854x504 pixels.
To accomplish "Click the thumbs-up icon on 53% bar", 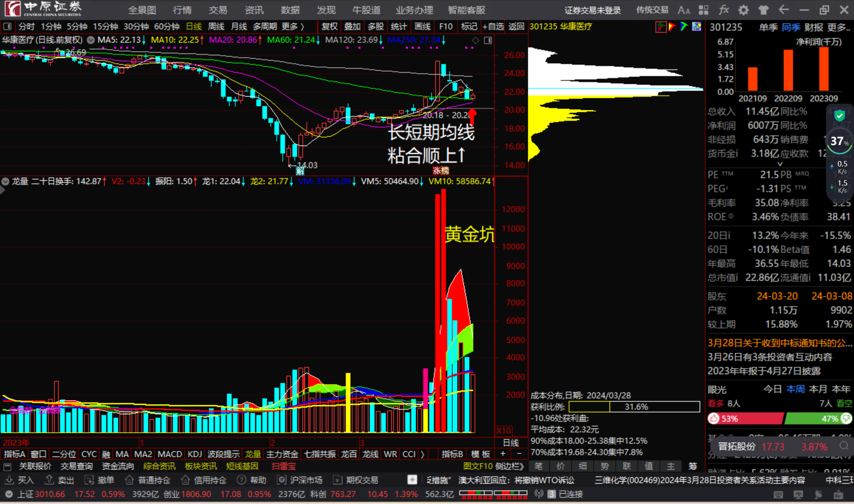I will 714,418.
